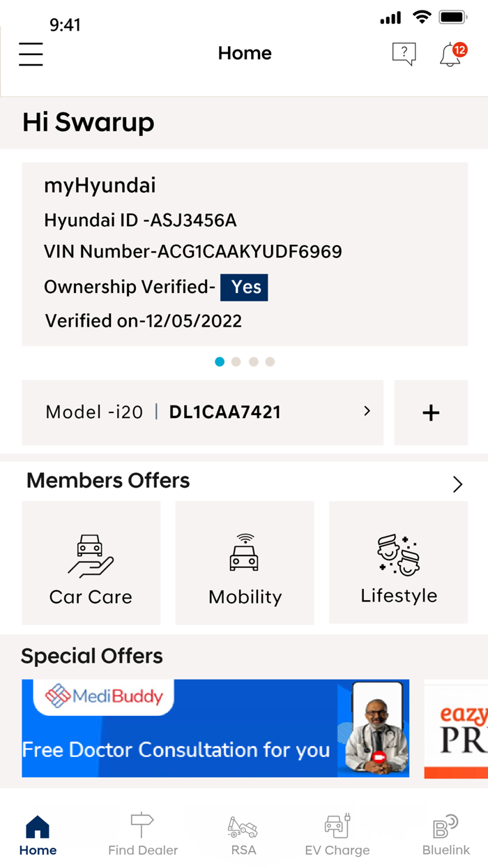
Task: Expand Members Offers with the chevron
Action: (x=457, y=484)
